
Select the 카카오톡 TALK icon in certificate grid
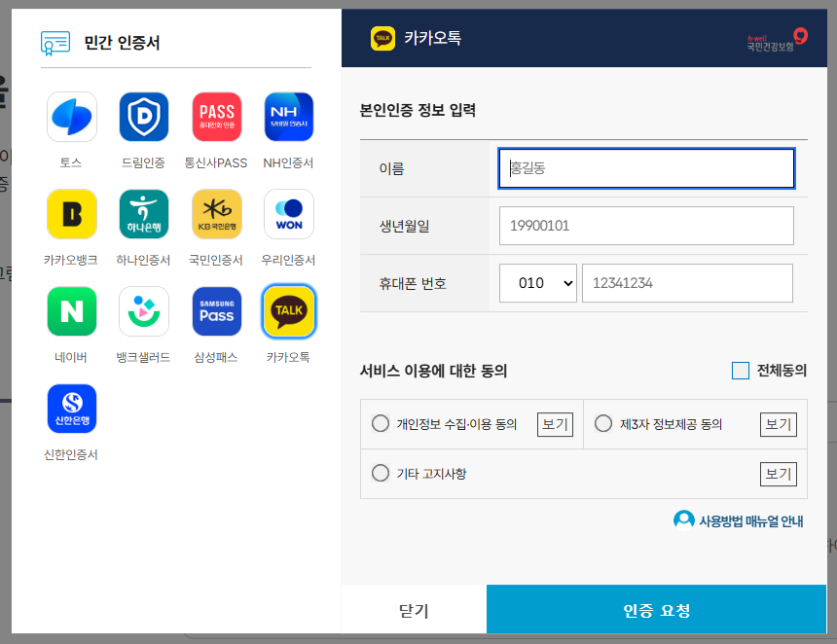point(289,311)
